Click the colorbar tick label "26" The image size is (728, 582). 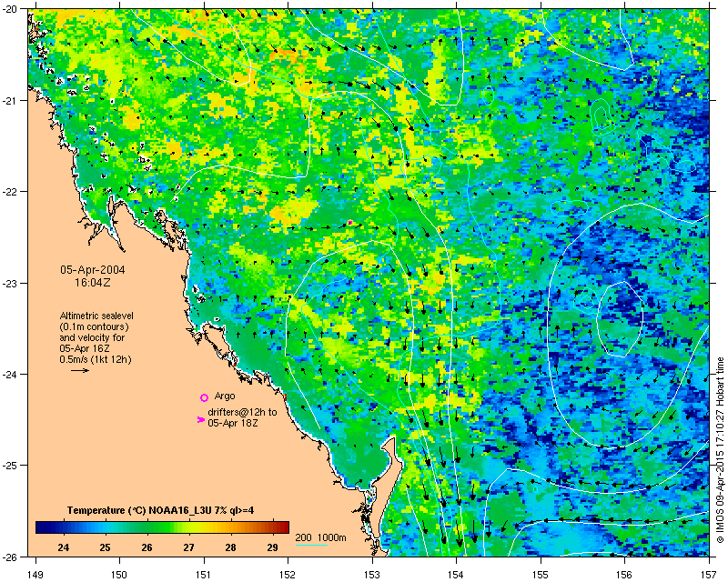(147, 547)
